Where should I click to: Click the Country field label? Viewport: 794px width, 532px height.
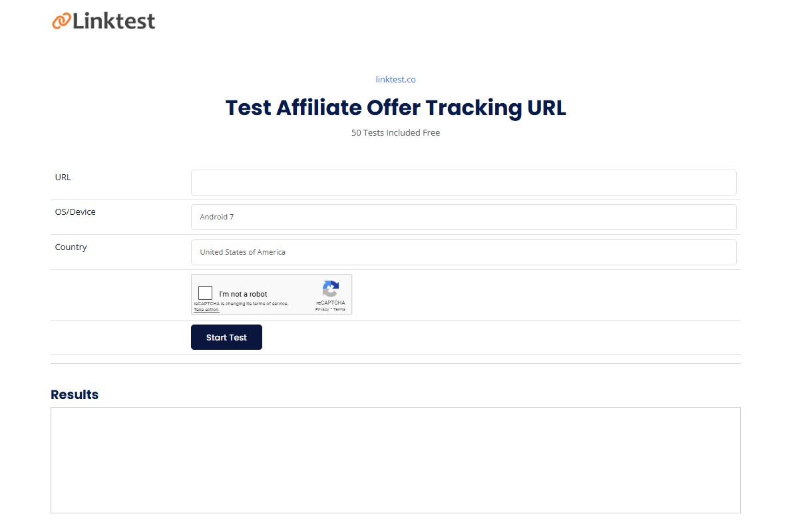pyautogui.click(x=71, y=247)
